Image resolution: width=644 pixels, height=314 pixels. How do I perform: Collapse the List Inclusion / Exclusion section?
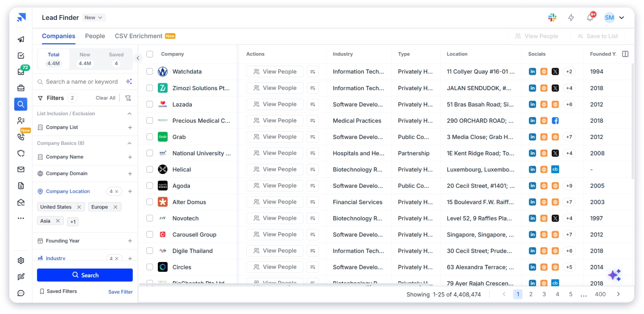(129, 114)
